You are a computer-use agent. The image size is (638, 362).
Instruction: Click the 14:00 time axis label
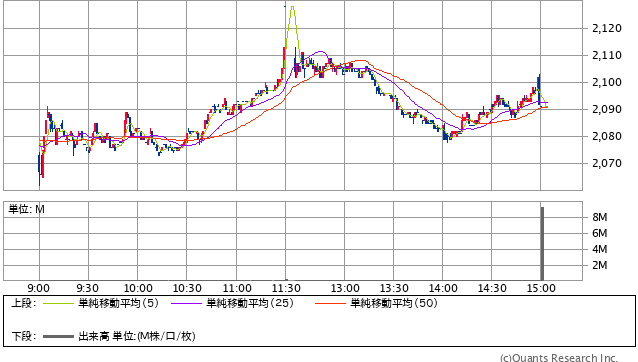click(443, 288)
